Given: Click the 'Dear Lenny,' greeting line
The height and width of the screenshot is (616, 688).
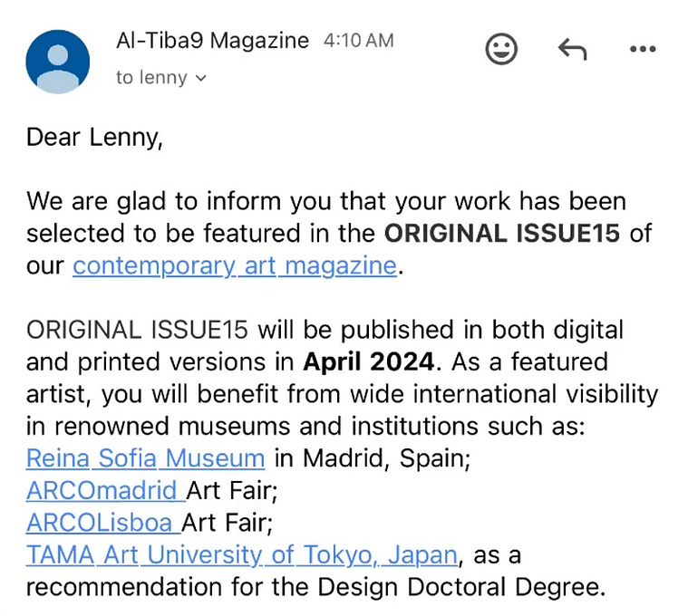Looking at the screenshot, I should pyautogui.click(x=94, y=137).
